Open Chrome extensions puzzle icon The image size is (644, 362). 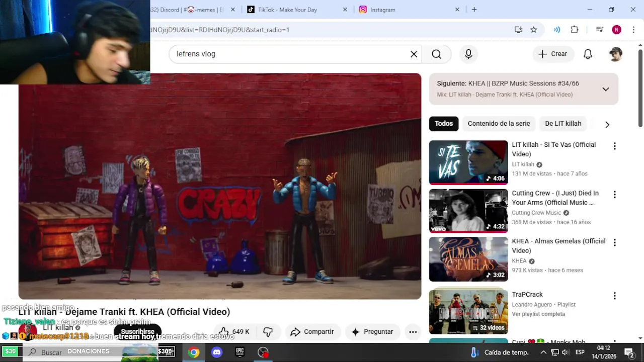tap(575, 30)
